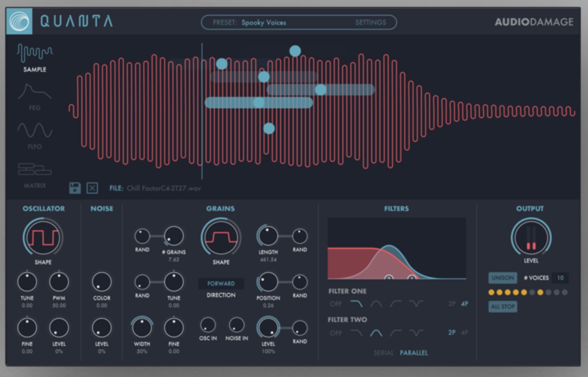Viewport: 588px width, 377px height.
Task: Click the Oscillator PWM knob
Action: pyautogui.click(x=59, y=282)
